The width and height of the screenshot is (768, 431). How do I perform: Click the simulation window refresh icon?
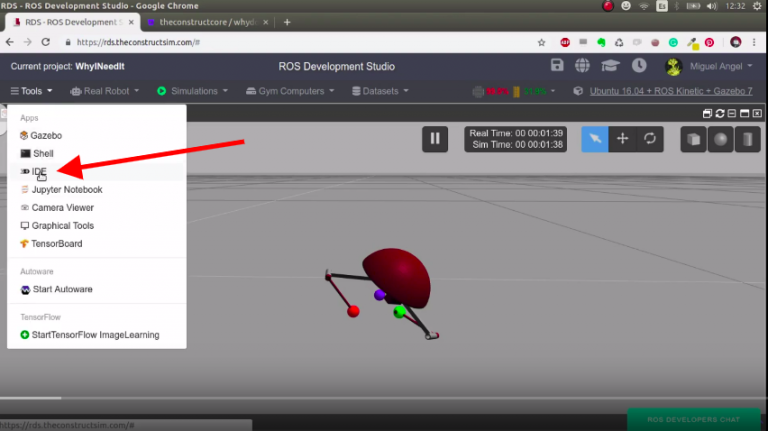(720, 114)
